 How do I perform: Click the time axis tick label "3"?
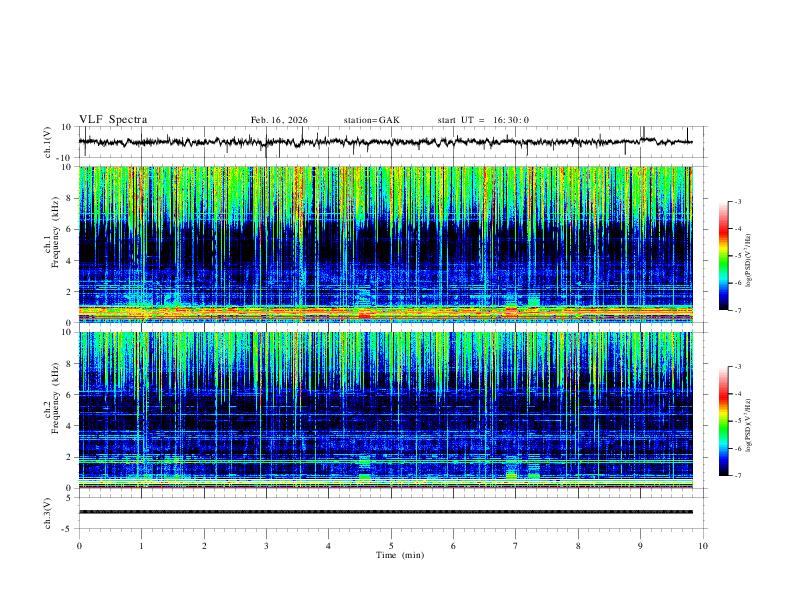(266, 546)
